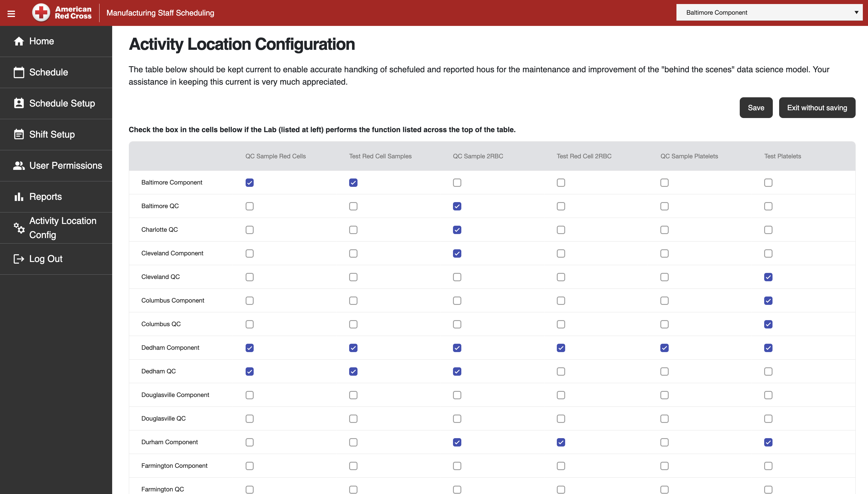Click the Schedule Setup badge icon
This screenshot has width=868, height=494.
[19, 103]
